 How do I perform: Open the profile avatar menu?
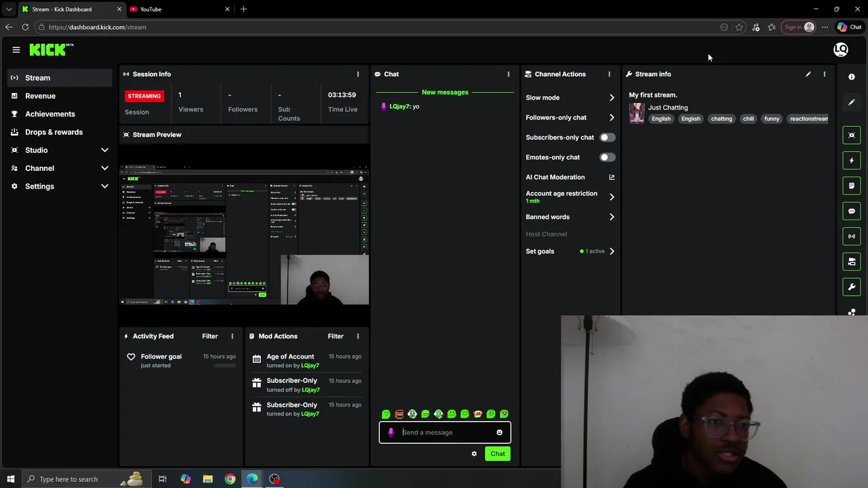[x=841, y=49]
